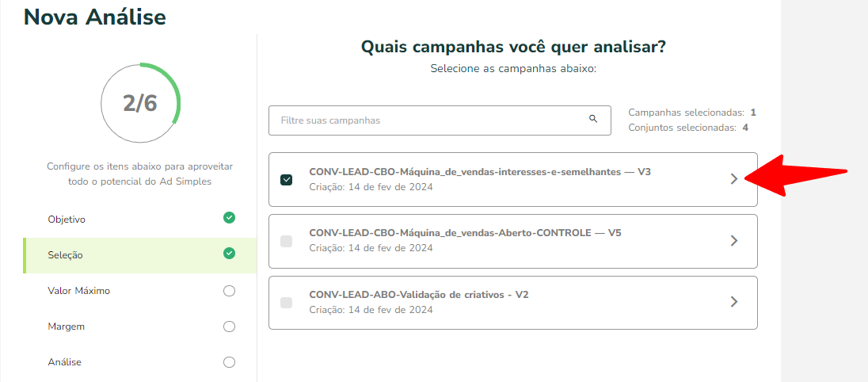Screen dimensions: 868x382
Task: Open the Análise step
Action: pos(140,363)
